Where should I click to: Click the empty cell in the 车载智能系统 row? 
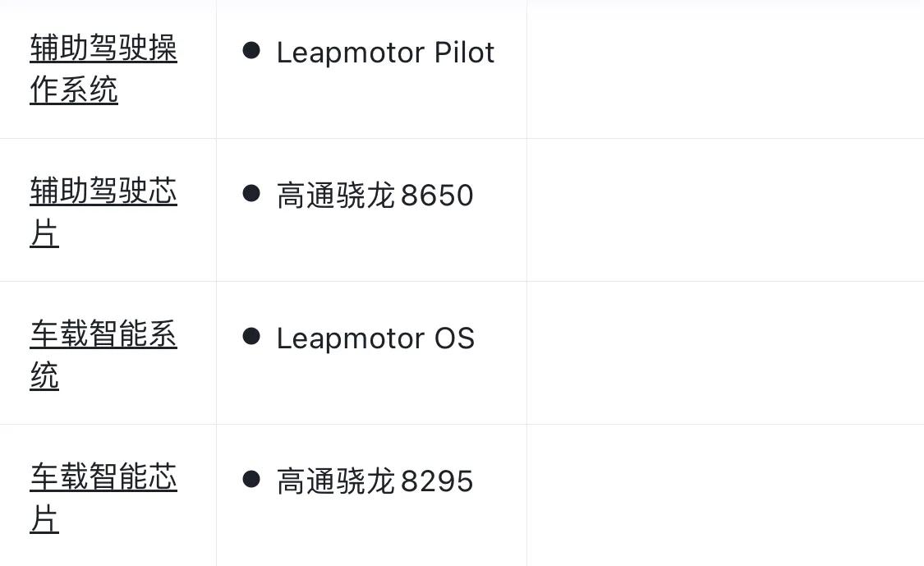click(x=725, y=353)
